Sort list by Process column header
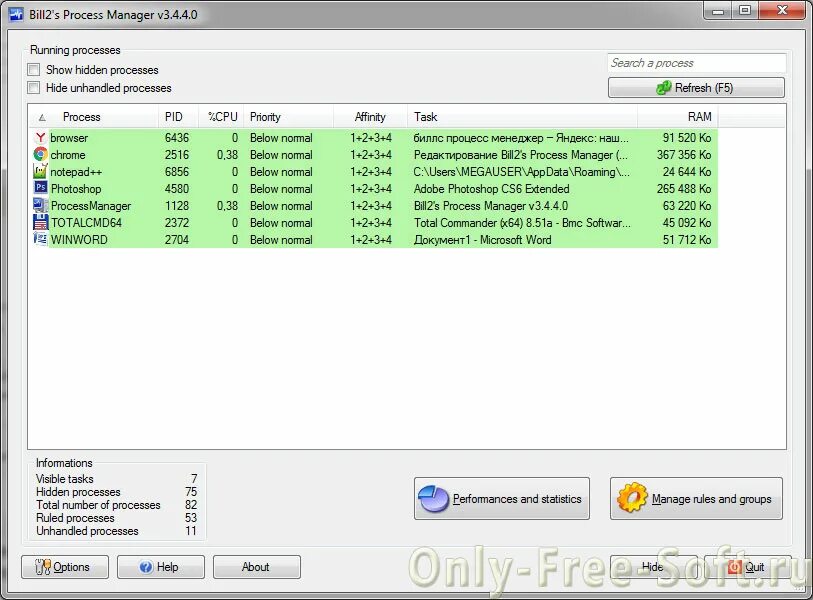Viewport: 813px width, 600px height. click(94, 117)
